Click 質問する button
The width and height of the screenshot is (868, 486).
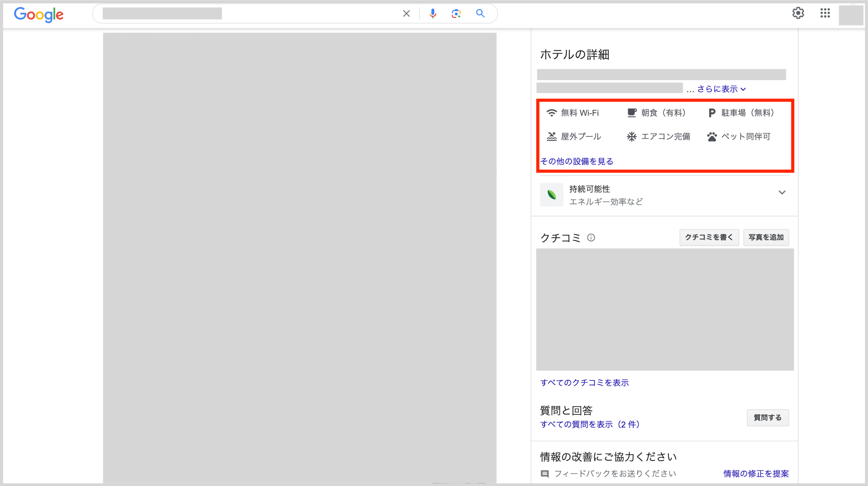pyautogui.click(x=768, y=418)
